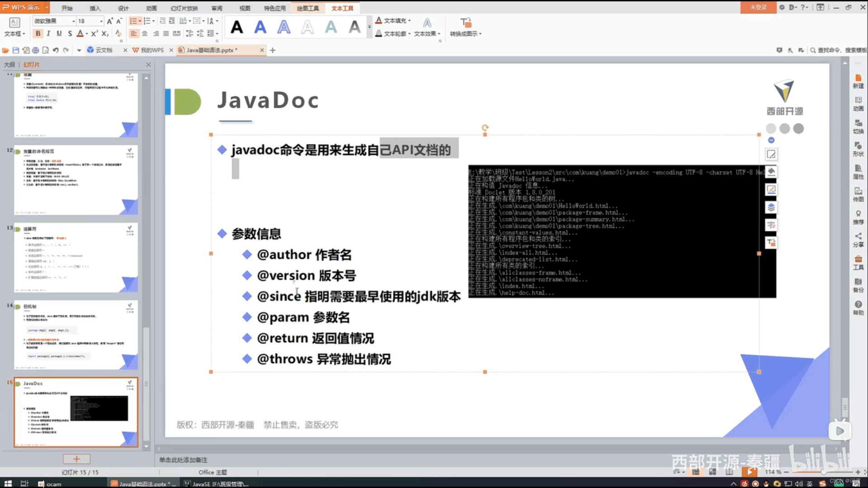This screenshot has width=868, height=488.
Task: Select the plain black text style
Action: coord(236,27)
